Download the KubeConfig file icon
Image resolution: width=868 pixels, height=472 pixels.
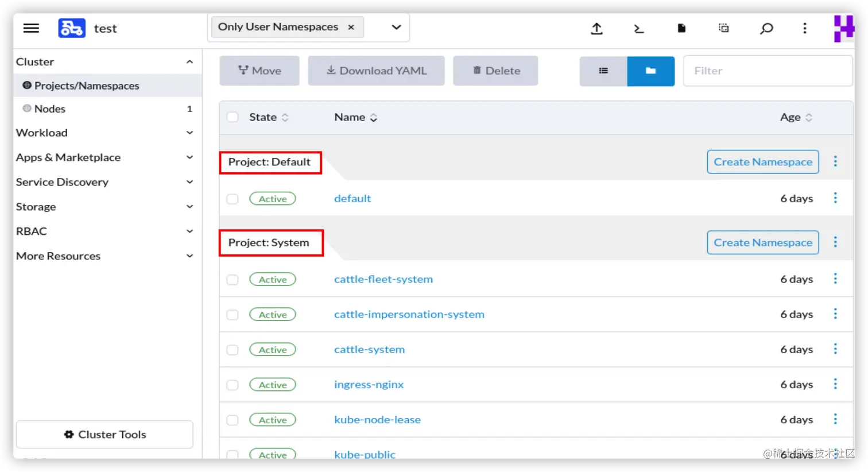681,28
